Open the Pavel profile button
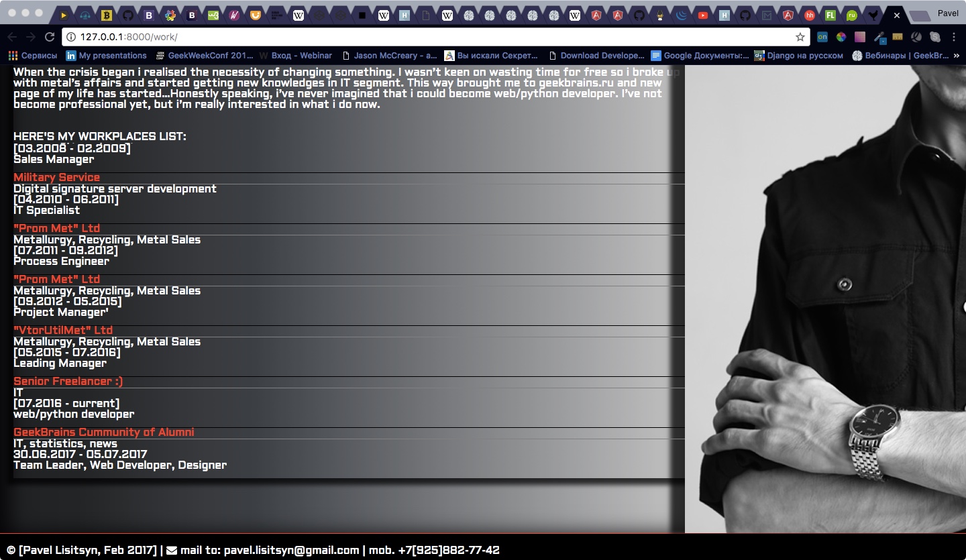 [x=948, y=13]
